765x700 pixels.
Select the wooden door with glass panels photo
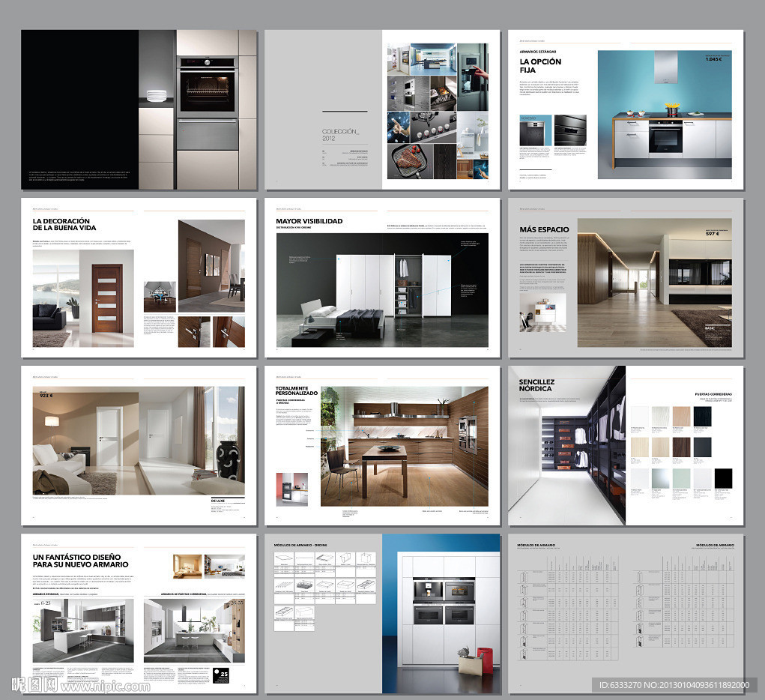(83, 298)
